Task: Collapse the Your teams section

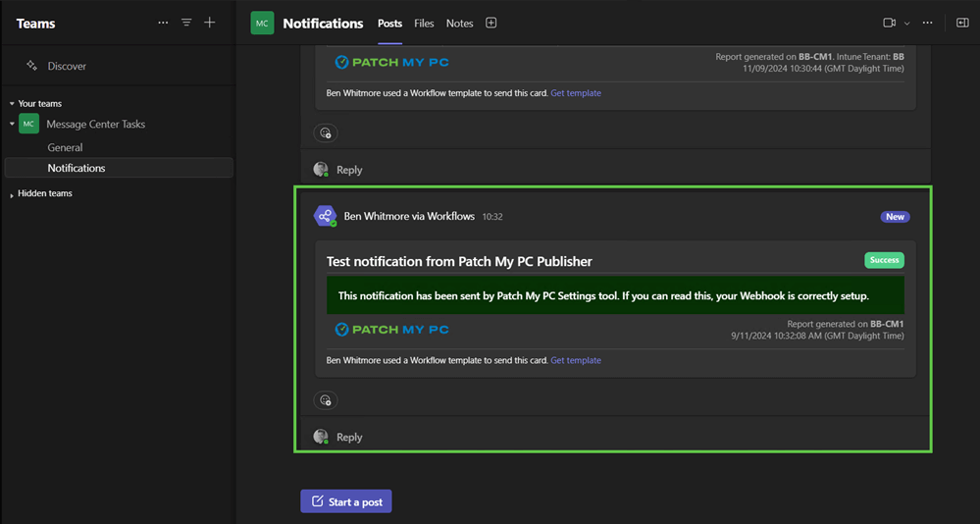Action: pyautogui.click(x=11, y=104)
